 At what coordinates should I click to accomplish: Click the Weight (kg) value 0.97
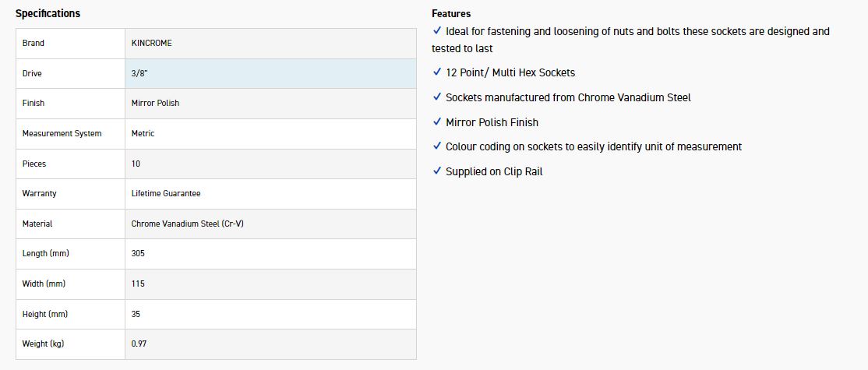[x=139, y=344]
